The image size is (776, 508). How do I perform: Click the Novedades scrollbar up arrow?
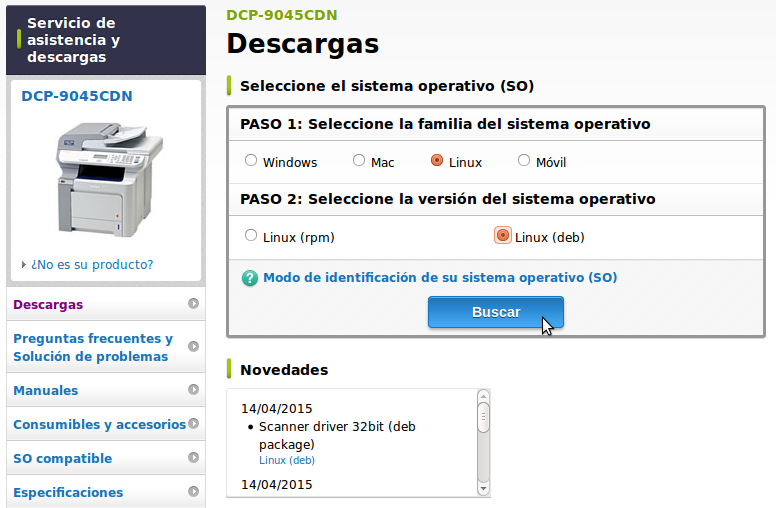coord(484,396)
